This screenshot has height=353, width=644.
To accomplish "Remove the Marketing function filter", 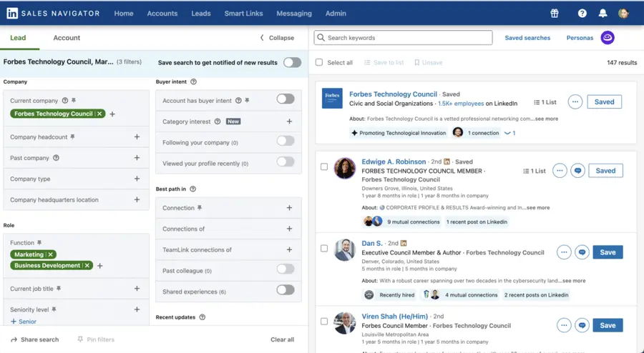I will 51,254.
